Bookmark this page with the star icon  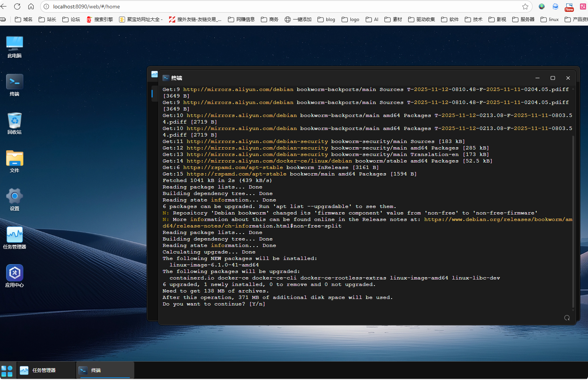[x=525, y=6]
